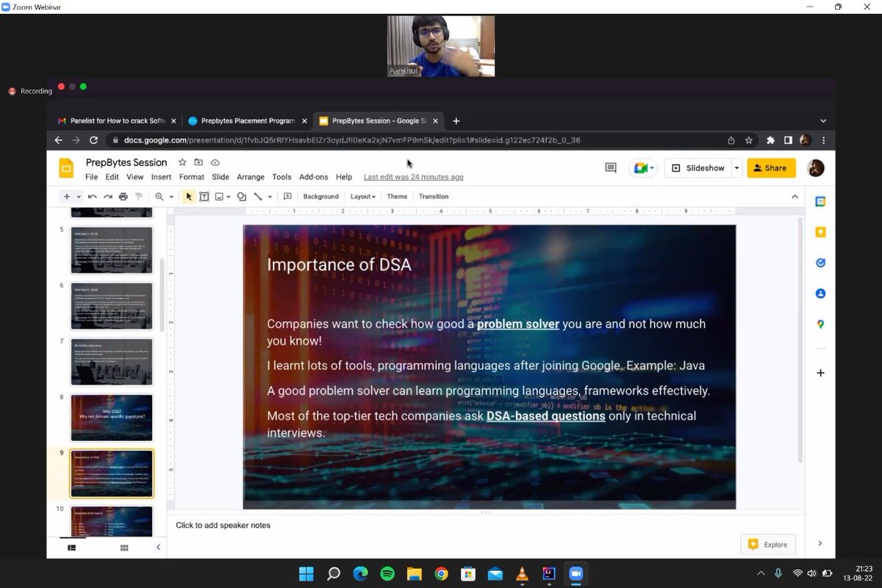
Task: Click the Explore button
Action: (768, 544)
